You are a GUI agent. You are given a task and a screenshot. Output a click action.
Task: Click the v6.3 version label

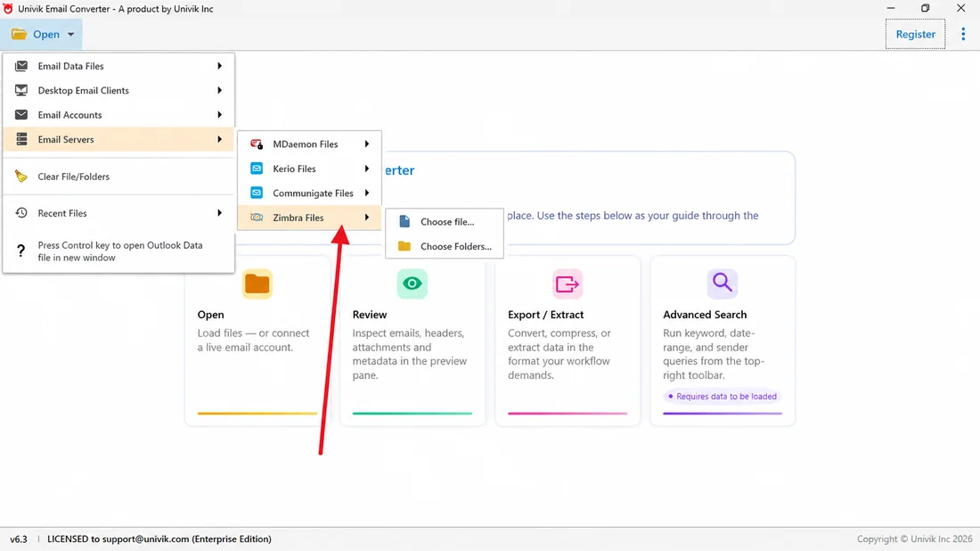(19, 539)
